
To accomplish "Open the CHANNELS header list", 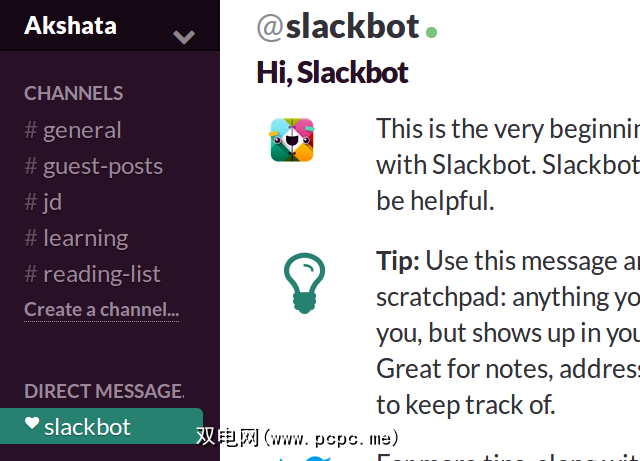I will click(74, 93).
